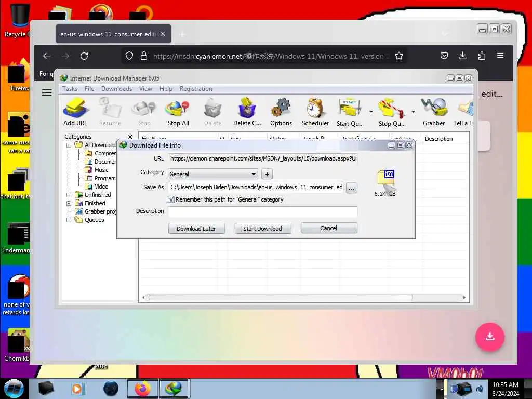532x399 pixels.
Task: Click the Stop All toolbar icon
Action: (x=178, y=112)
